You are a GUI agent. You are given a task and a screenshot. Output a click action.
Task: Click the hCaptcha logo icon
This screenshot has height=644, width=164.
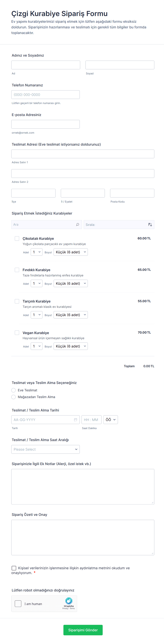(69, 600)
